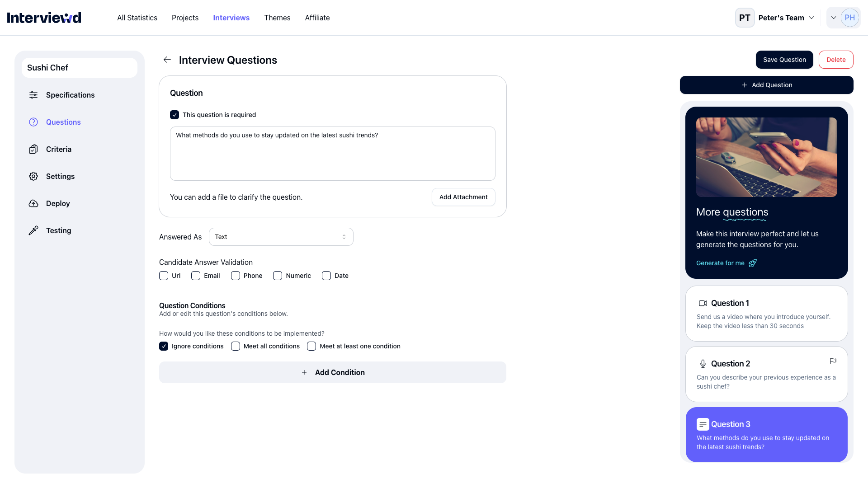Open the All Statistics menu item
This screenshot has width=868, height=488.
(137, 18)
